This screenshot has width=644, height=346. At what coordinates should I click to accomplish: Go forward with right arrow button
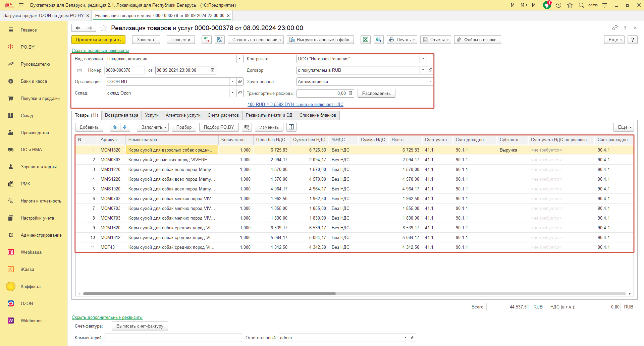pos(90,28)
